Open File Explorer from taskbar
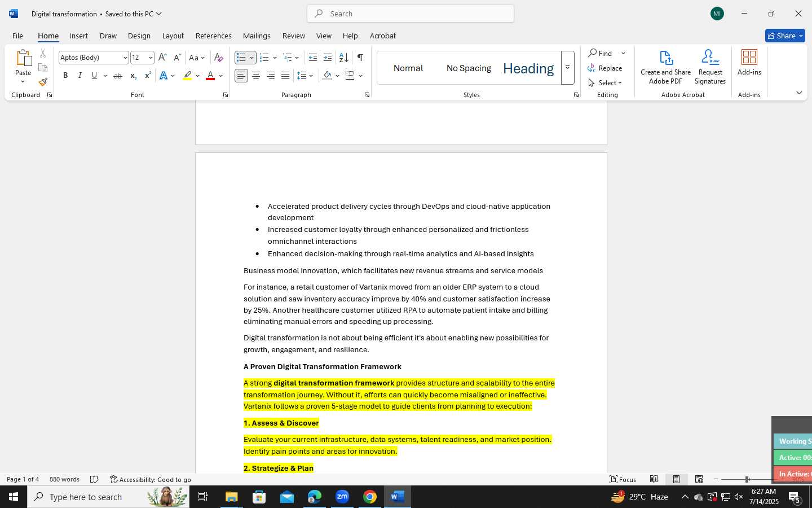This screenshot has height=508, width=812. pos(232,497)
